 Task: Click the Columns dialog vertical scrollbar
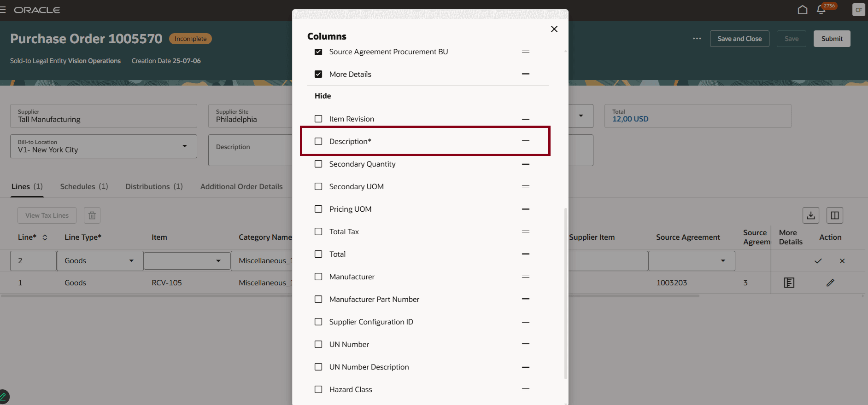(566, 293)
